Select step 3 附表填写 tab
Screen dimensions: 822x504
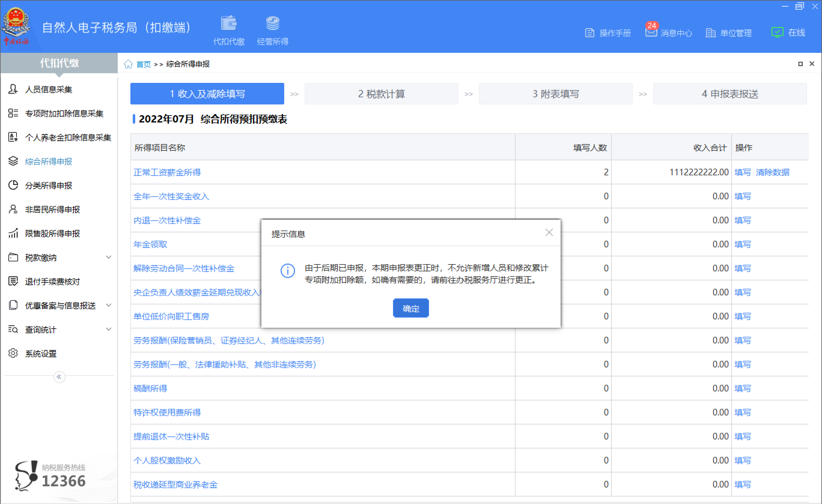(556, 94)
